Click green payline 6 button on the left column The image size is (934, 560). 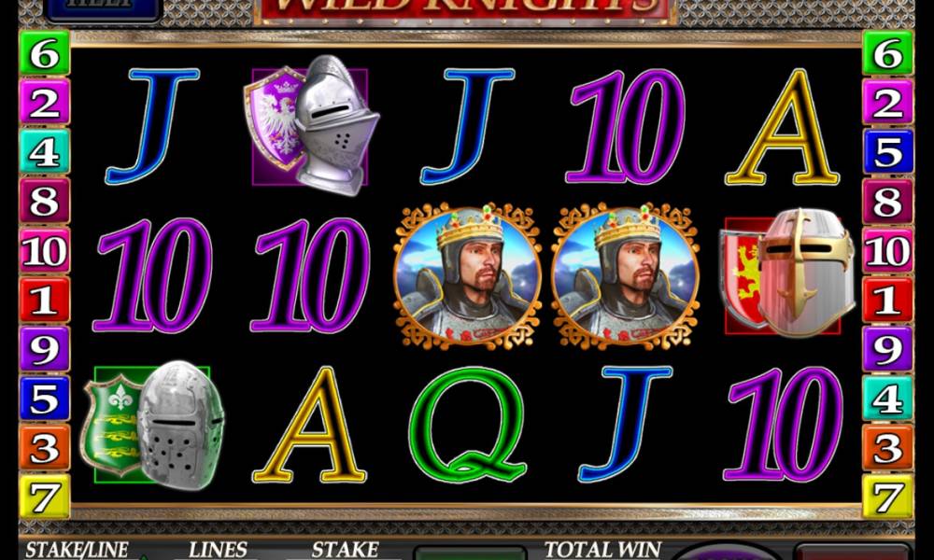[45, 53]
